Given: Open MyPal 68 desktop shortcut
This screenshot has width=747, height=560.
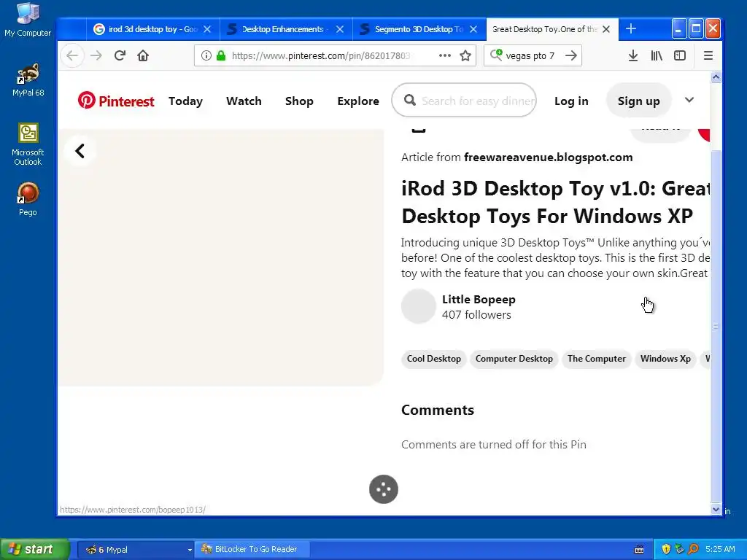Looking at the screenshot, I should (28, 80).
